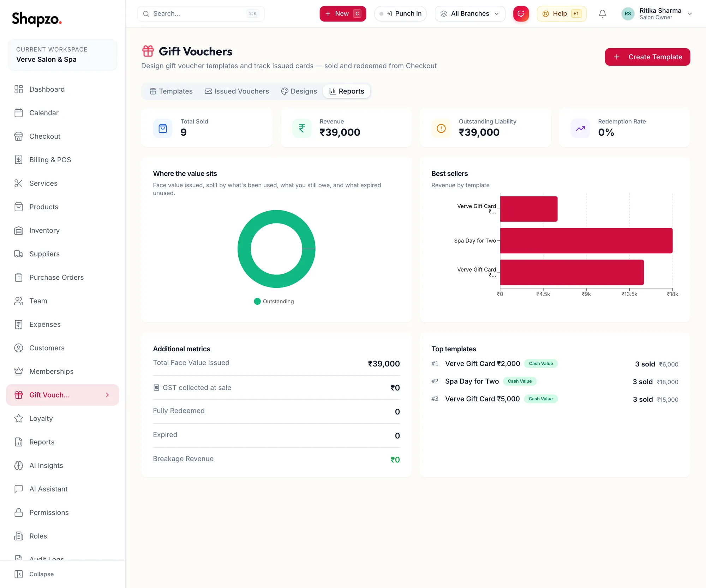Click the Create Template button
This screenshot has width=706, height=588.
(x=647, y=57)
